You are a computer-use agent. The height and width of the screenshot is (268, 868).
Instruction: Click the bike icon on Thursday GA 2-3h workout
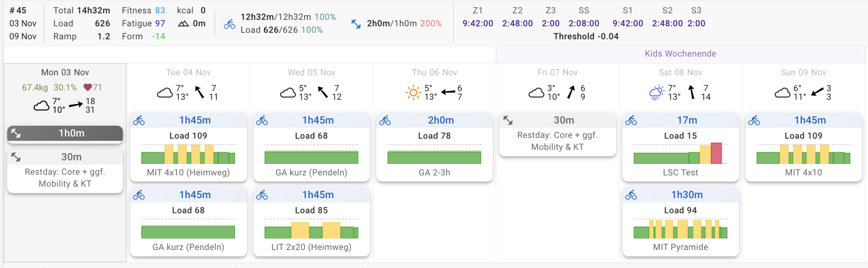pyautogui.click(x=385, y=121)
